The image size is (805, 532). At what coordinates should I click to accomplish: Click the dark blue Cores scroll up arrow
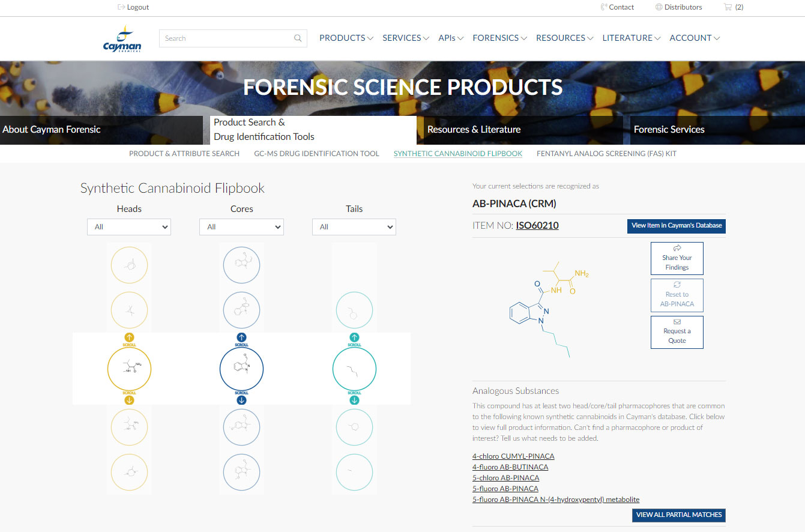point(241,337)
